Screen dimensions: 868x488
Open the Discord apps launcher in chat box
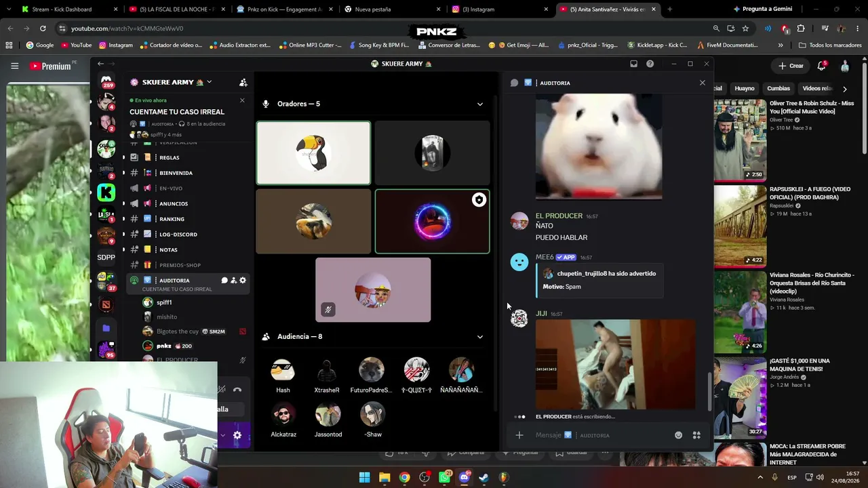[696, 435]
